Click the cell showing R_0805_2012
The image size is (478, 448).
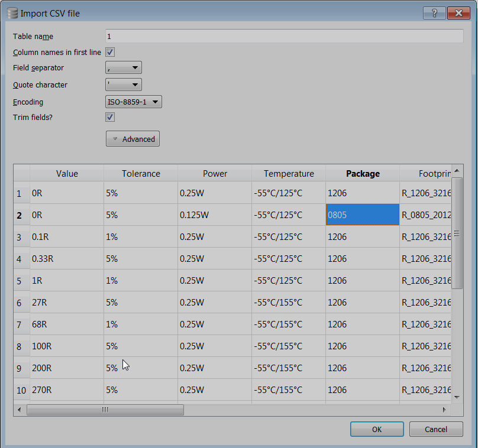pyautogui.click(x=427, y=215)
